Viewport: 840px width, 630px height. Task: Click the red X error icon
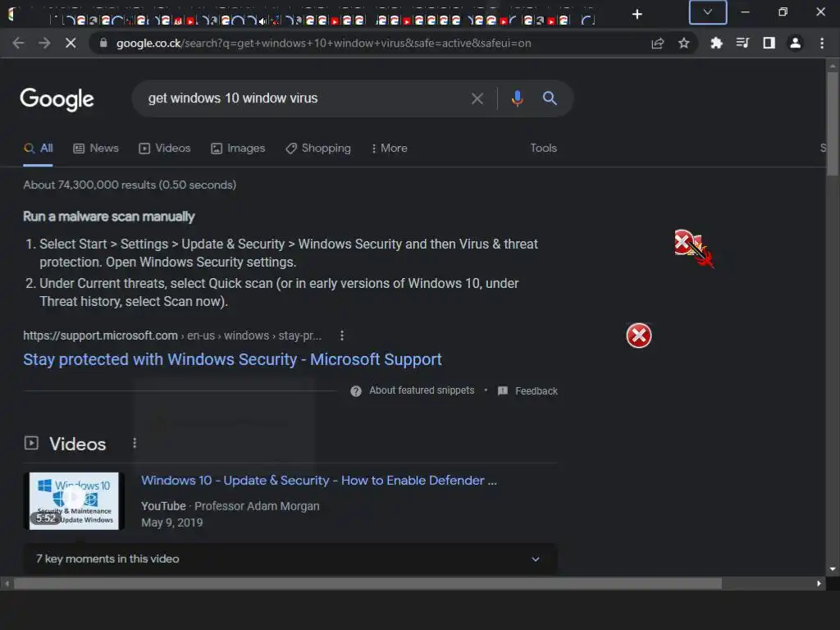click(638, 336)
